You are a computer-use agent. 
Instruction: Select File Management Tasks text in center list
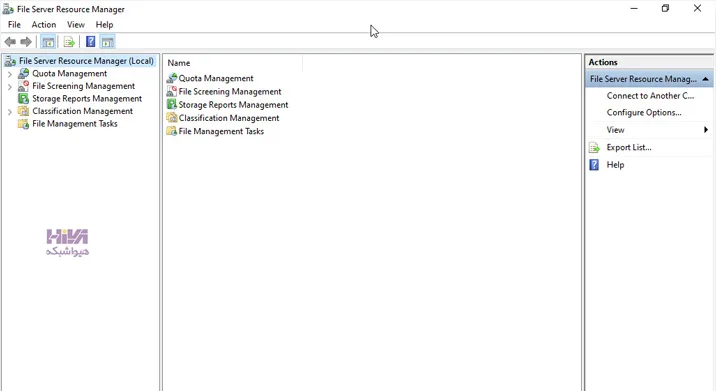[221, 131]
